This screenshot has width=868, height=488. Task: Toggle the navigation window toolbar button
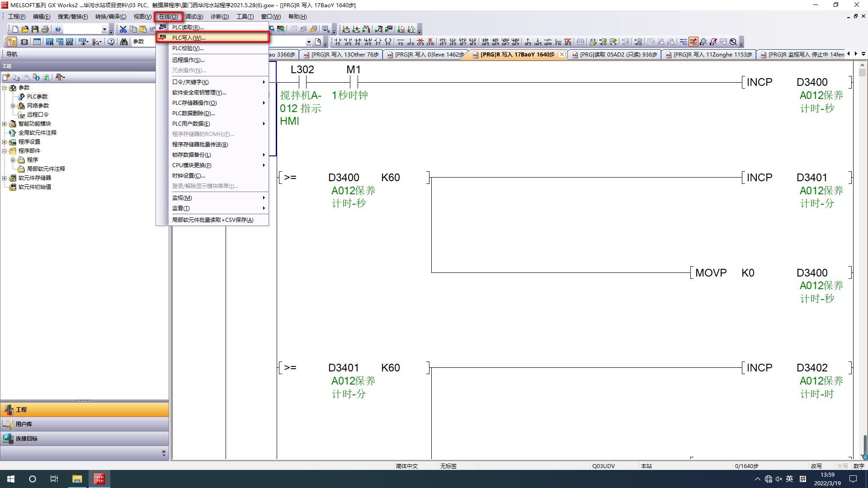click(12, 42)
